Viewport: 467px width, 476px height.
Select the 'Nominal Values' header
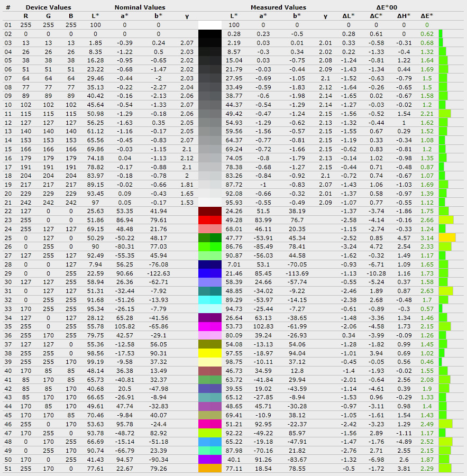tap(140, 7)
